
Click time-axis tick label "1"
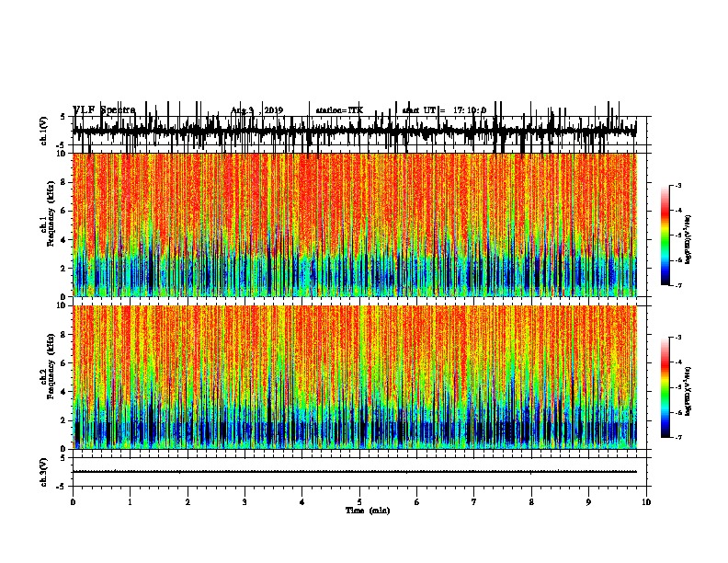point(130,502)
